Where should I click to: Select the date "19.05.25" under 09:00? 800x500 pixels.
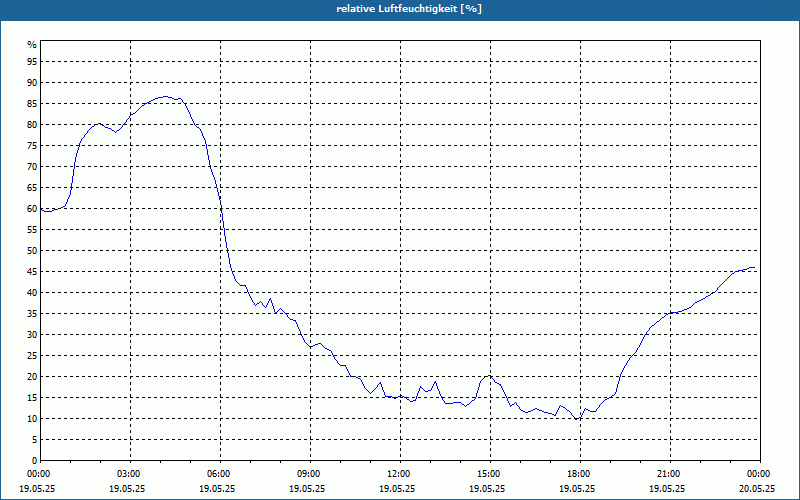click(x=307, y=488)
